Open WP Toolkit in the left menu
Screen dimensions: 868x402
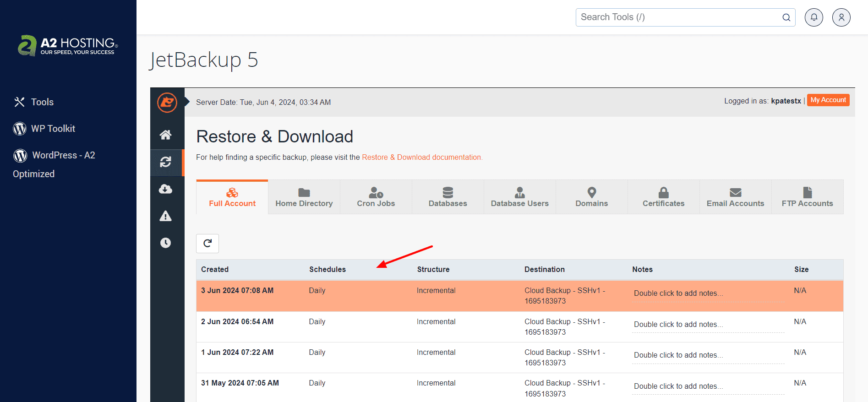point(53,129)
